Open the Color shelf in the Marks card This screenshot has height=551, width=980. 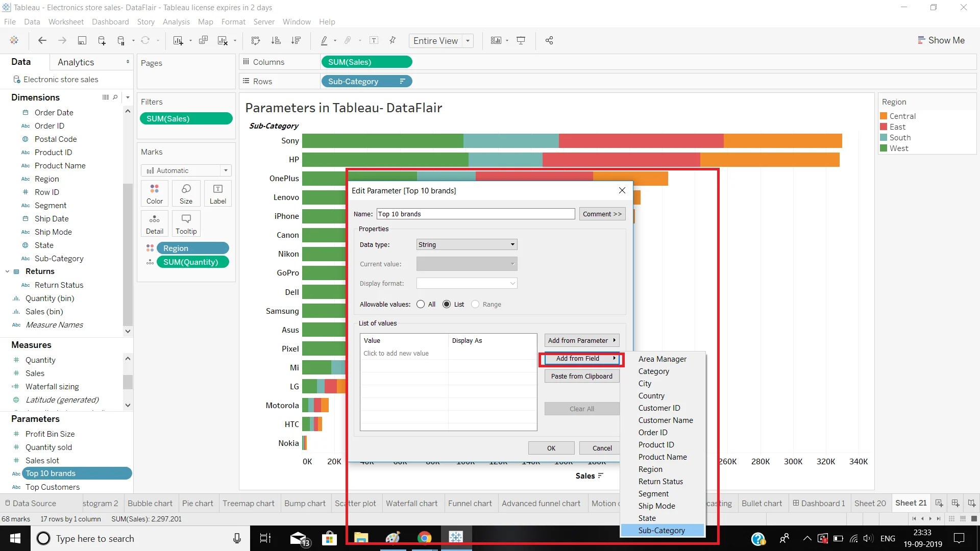pos(154,193)
